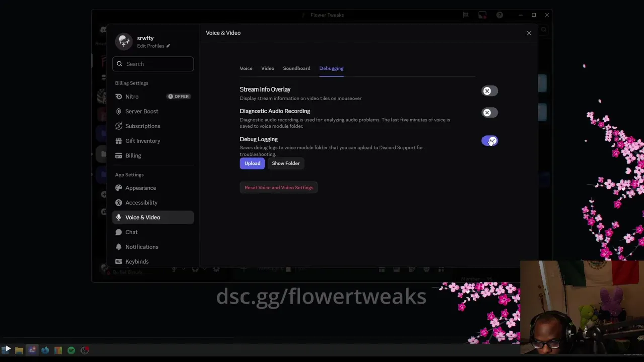Select Voice & Video in sidebar
The image size is (644, 362).
153,217
